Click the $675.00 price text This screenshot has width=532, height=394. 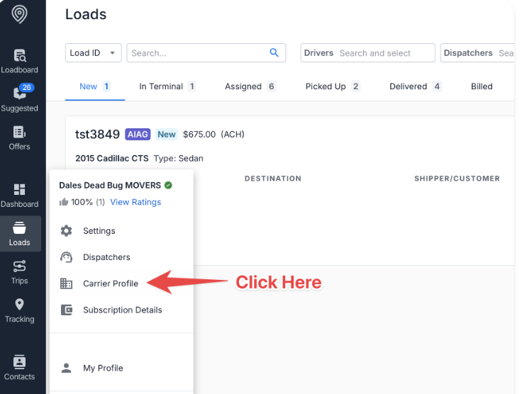[199, 134]
